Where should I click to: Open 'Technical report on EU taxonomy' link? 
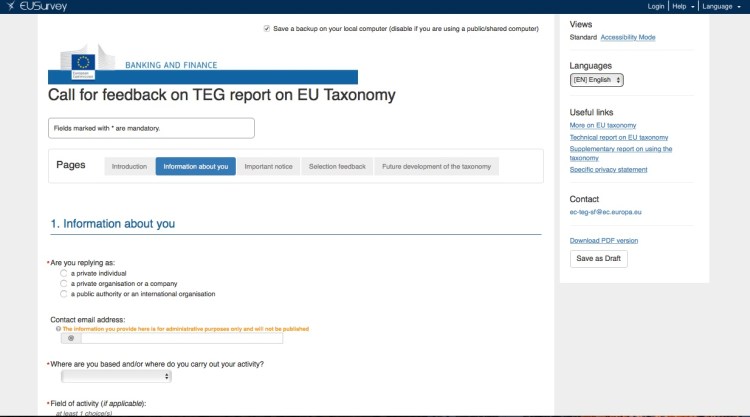pyautogui.click(x=618, y=137)
